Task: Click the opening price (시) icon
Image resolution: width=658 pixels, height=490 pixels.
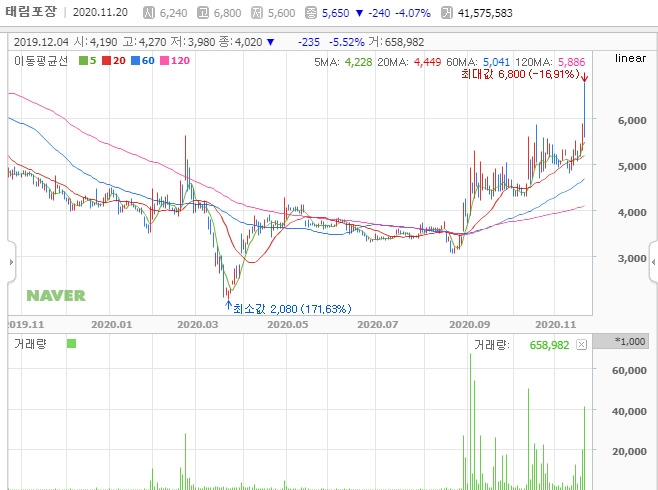Action: pos(149,13)
